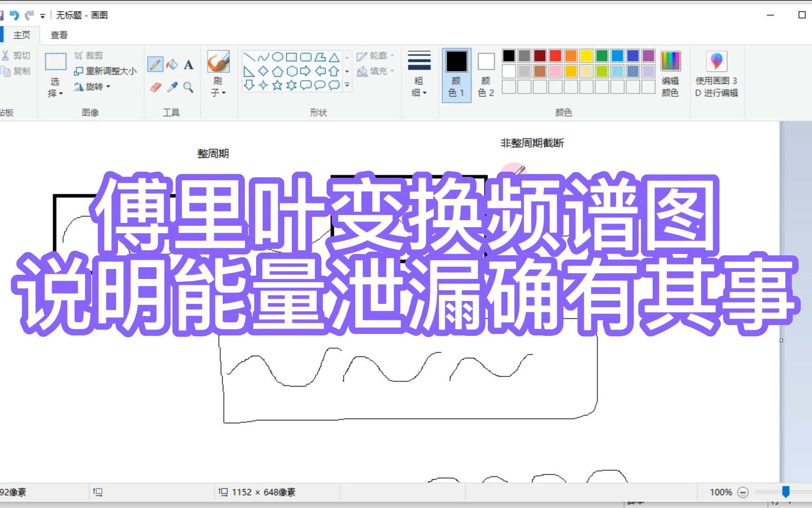This screenshot has height=508, width=812.
Task: Open Customize Quick Access Toolbar dropdown
Action: (42, 16)
